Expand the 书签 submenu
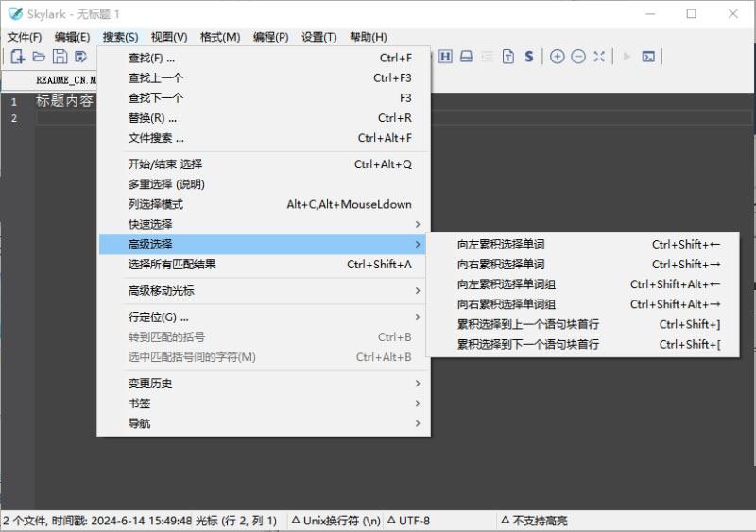Viewport: 756px width, 532px height. (x=264, y=403)
